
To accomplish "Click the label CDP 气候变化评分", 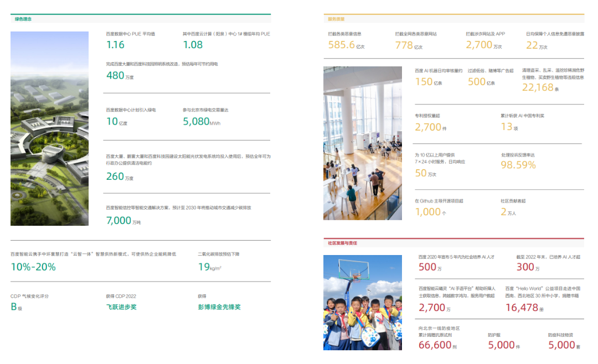I will (x=29, y=296).
